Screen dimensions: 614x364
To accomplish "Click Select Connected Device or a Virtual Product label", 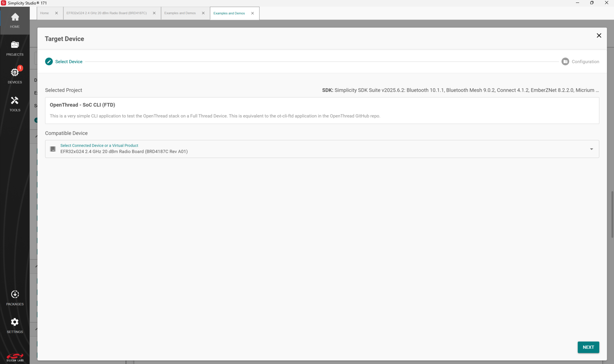I will pyautogui.click(x=99, y=145).
